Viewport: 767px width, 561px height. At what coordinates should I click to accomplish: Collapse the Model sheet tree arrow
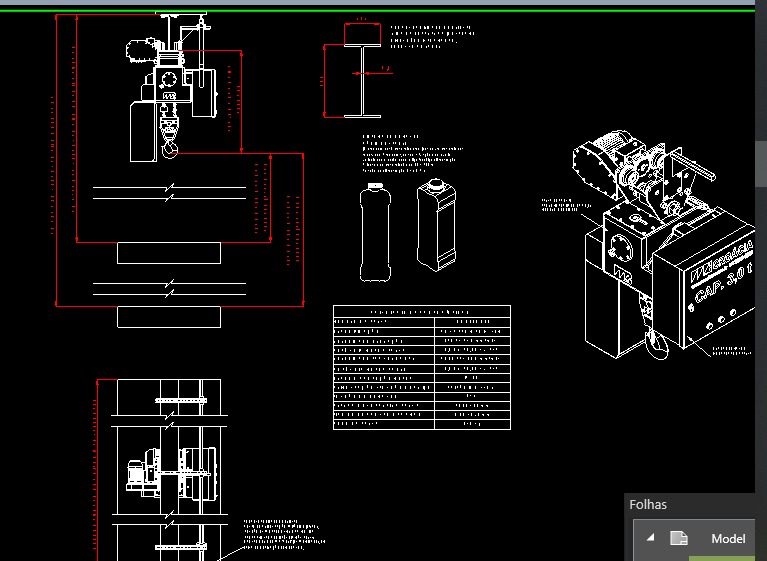[x=651, y=538]
